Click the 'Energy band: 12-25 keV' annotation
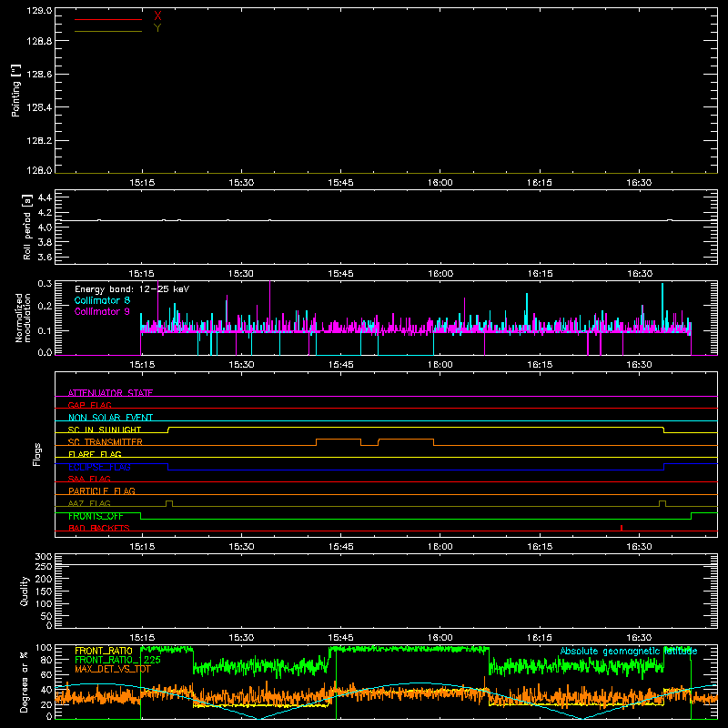The width and height of the screenshot is (728, 728). click(x=132, y=289)
